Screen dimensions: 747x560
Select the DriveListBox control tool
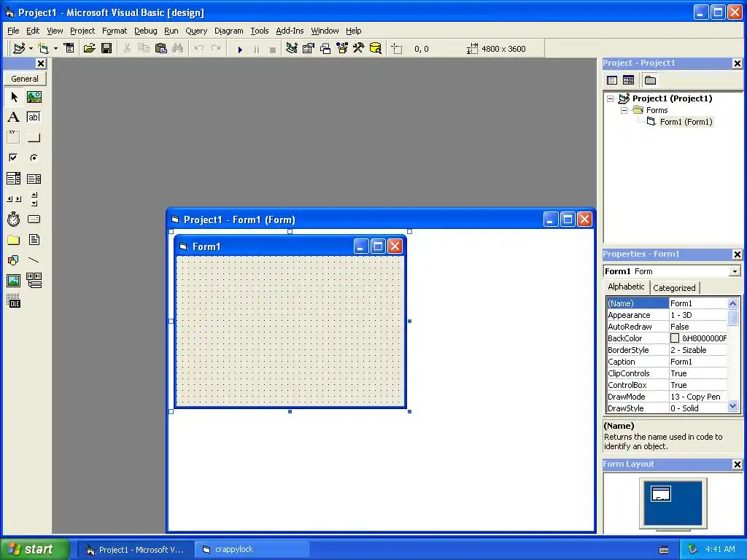point(34,219)
